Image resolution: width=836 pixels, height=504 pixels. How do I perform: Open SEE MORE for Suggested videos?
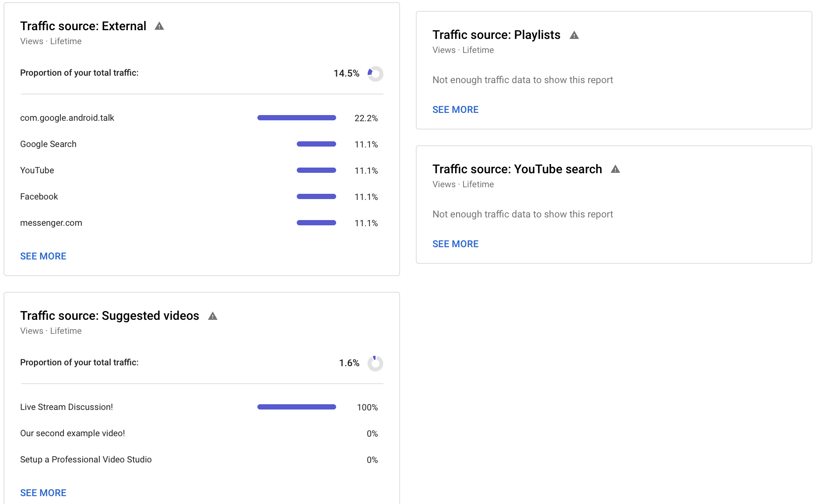(x=43, y=493)
